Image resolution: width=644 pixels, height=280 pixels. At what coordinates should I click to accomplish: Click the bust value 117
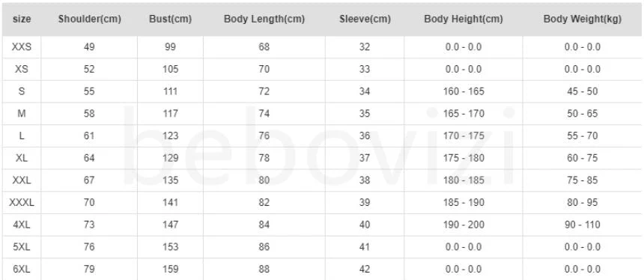pos(170,113)
